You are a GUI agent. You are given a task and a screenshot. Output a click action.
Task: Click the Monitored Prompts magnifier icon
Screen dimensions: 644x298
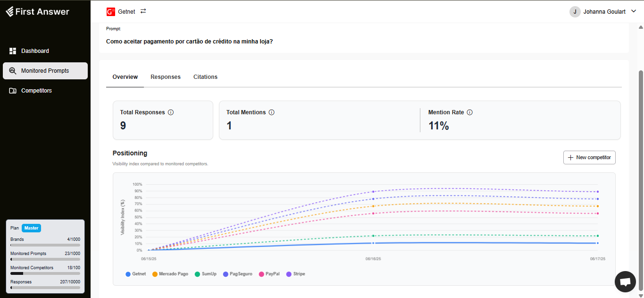click(x=13, y=71)
